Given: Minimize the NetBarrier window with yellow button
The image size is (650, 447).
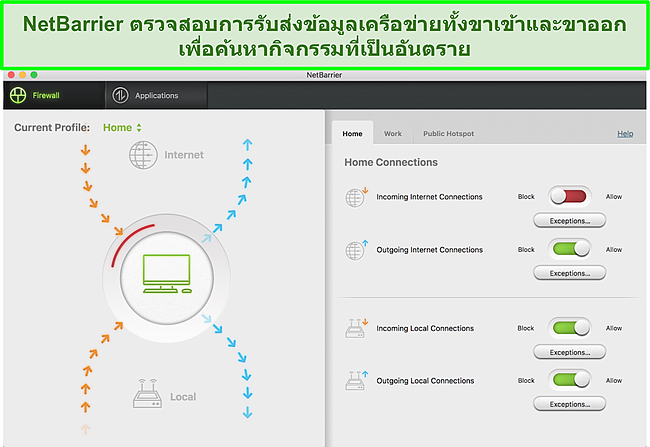Looking at the screenshot, I should (x=22, y=75).
